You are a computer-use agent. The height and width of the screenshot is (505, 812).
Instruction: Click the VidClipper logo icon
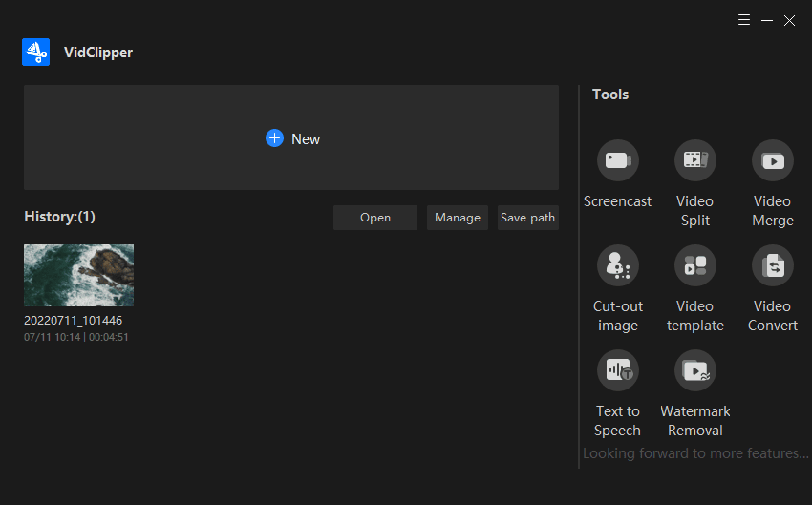pyautogui.click(x=36, y=53)
